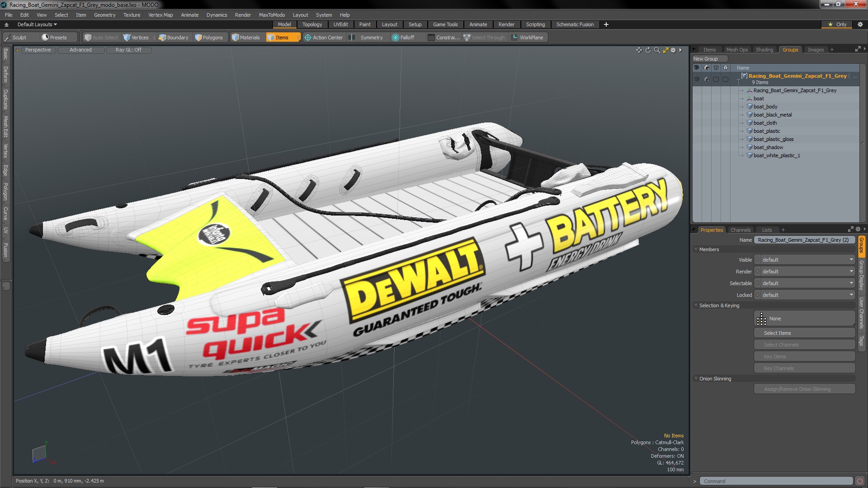The width and height of the screenshot is (868, 488).
Task: Open the Dynamics menu
Action: (x=217, y=15)
